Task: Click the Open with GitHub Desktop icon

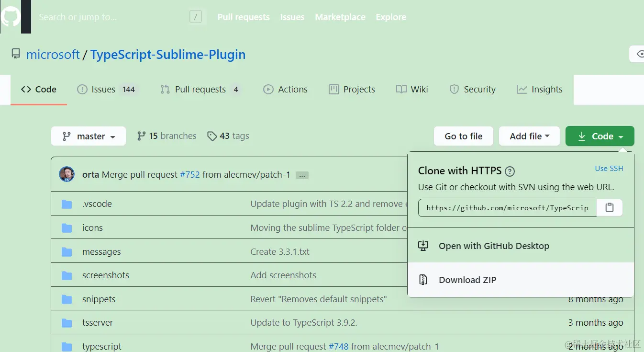Action: (x=423, y=246)
